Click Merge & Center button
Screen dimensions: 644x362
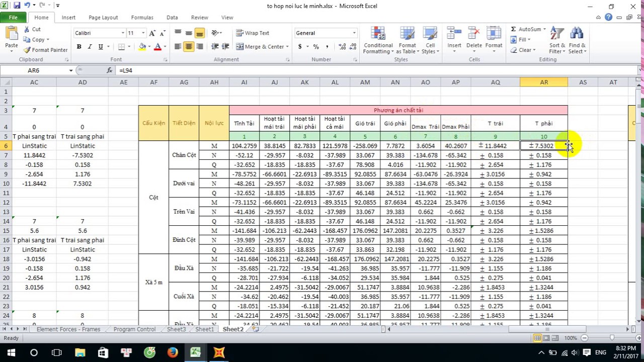click(260, 47)
